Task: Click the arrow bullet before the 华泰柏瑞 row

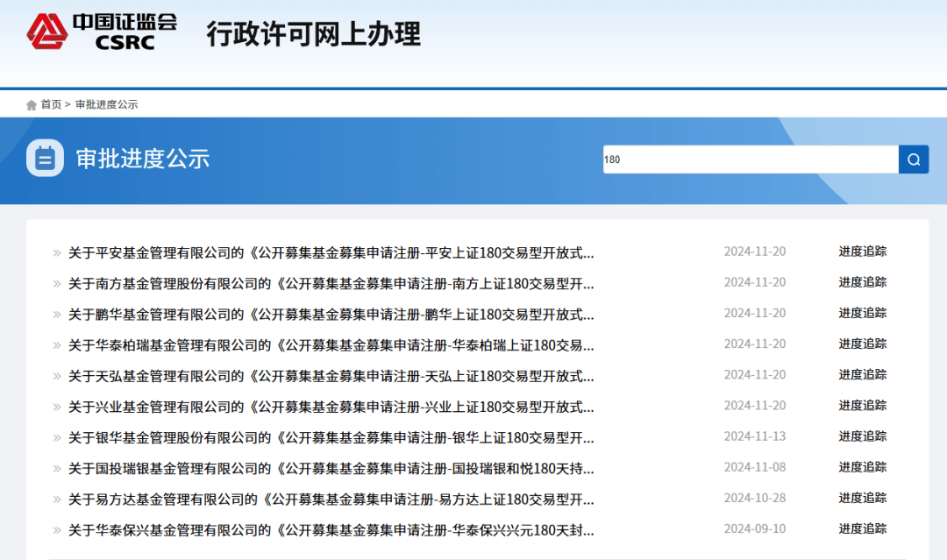Action: 57,345
